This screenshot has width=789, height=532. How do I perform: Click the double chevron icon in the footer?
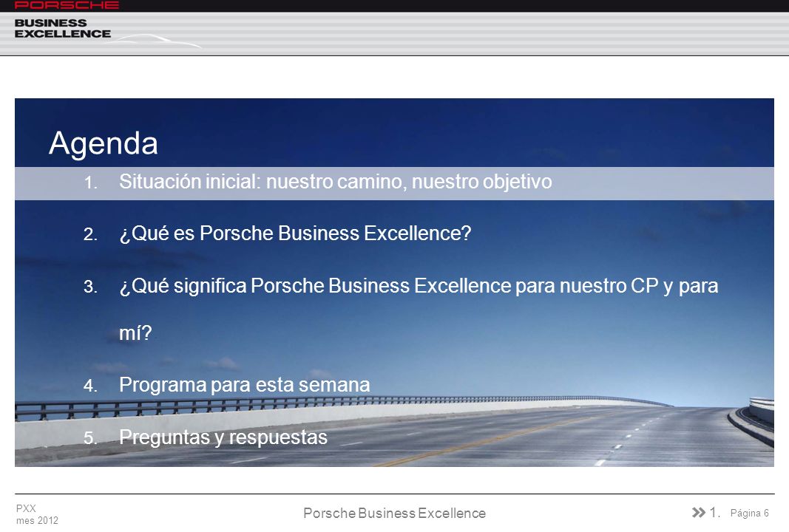click(x=699, y=512)
